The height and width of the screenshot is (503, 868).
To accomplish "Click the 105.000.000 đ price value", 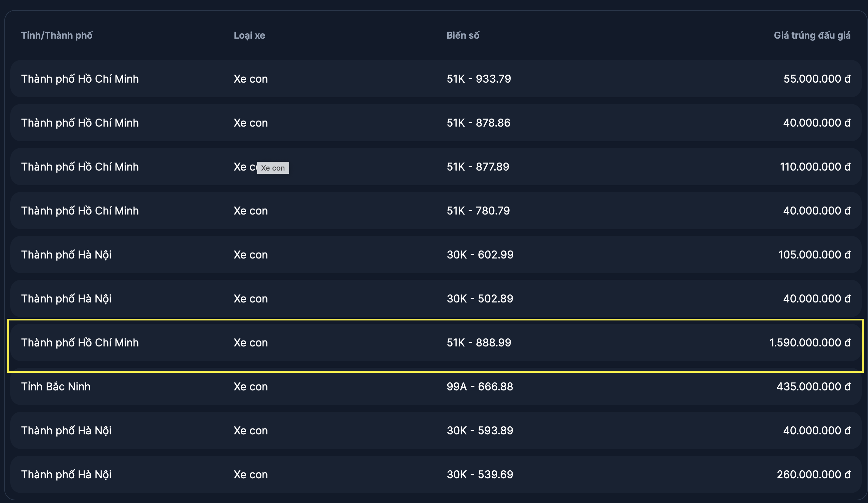I will coord(814,254).
